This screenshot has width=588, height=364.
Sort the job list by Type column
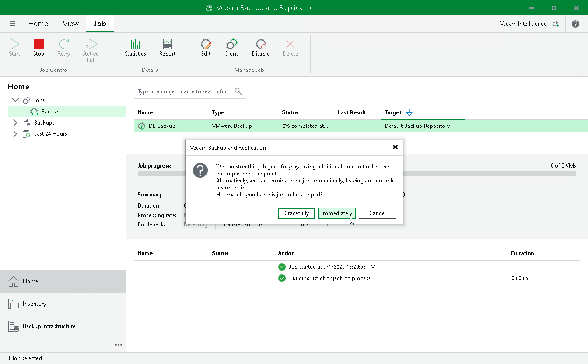pyautogui.click(x=218, y=112)
